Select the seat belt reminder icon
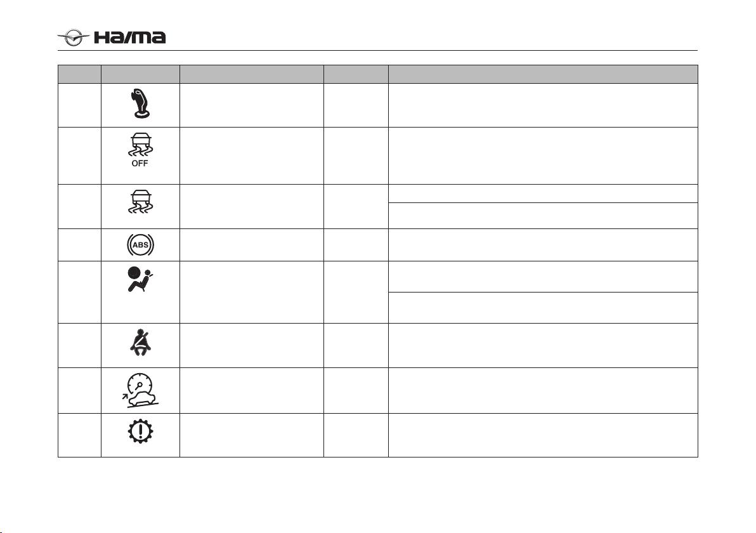The width and height of the screenshot is (756, 533). click(x=140, y=343)
